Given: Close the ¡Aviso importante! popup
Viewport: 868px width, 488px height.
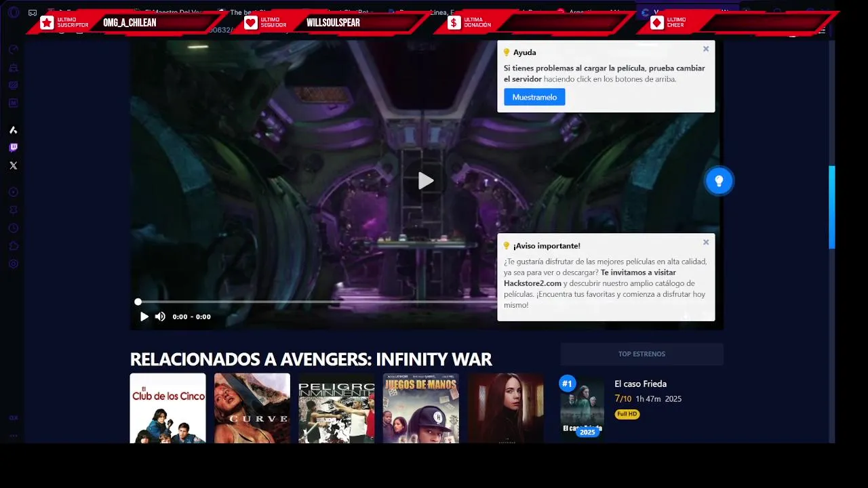Looking at the screenshot, I should coord(706,242).
